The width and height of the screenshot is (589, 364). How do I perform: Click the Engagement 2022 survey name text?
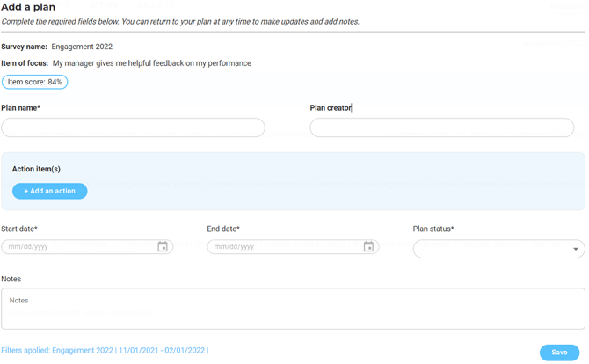82,47
